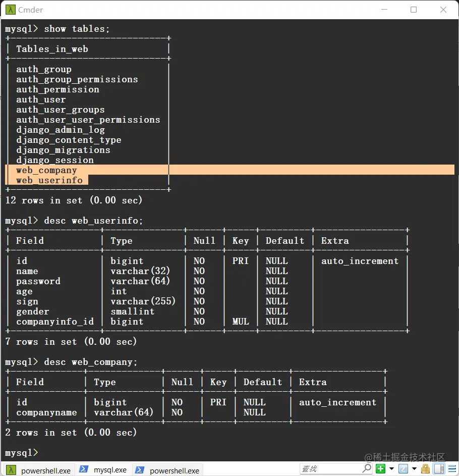Switch to the mysql.exe tab
This screenshot has width=459, height=476.
[103, 469]
